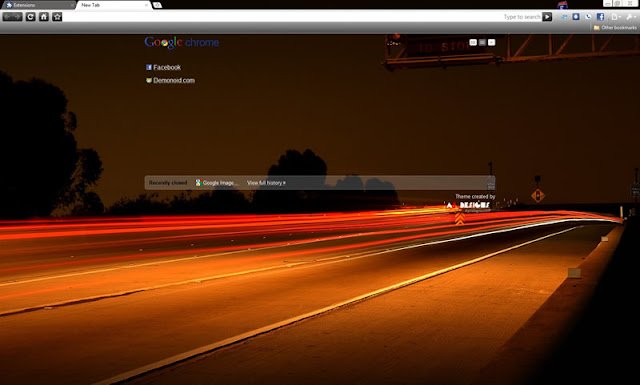Screen dimensions: 640x385
Task: Restore the Chrome window size
Action: pyautogui.click(x=618, y=3)
